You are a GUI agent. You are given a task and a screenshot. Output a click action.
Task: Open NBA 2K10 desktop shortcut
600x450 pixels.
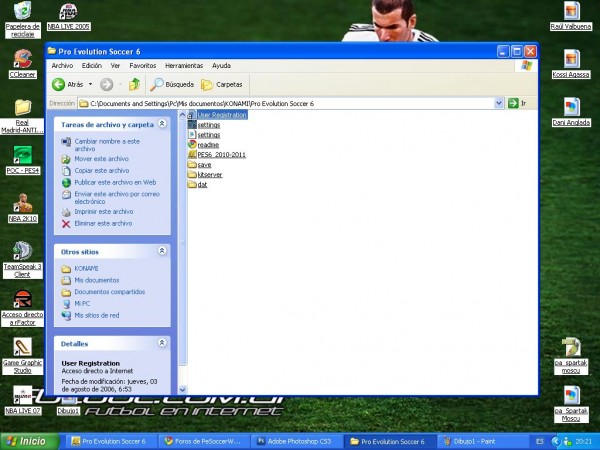click(23, 208)
